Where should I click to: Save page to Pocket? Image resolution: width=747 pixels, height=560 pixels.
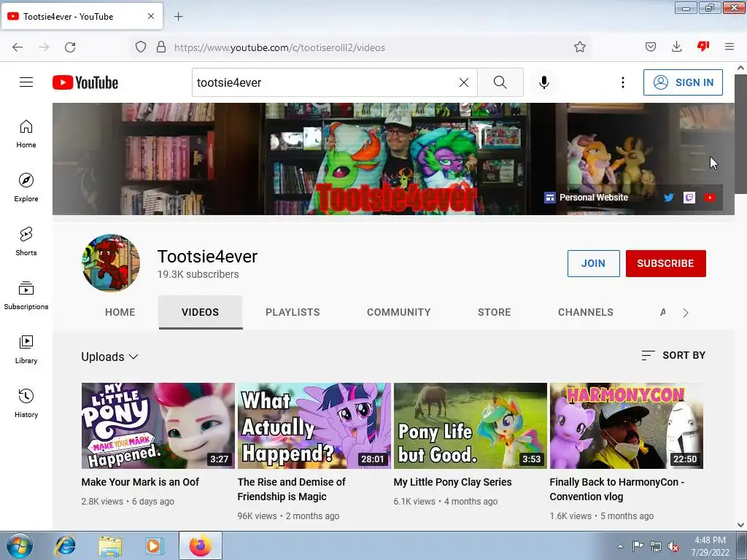tap(650, 47)
